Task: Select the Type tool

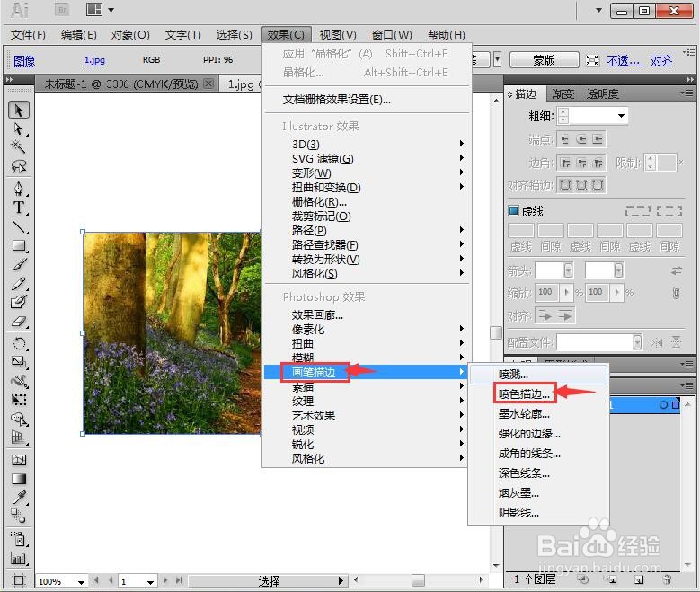Action: click(18, 208)
